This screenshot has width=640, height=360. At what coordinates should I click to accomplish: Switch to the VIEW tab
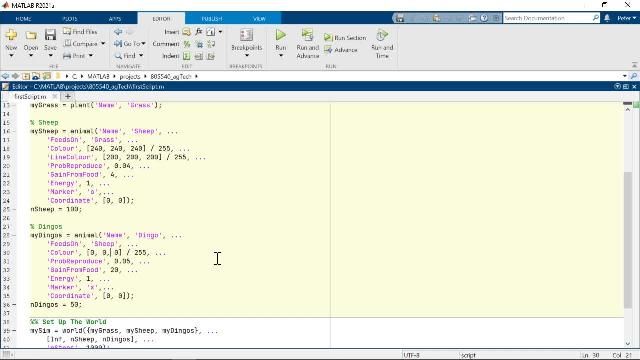click(x=259, y=19)
